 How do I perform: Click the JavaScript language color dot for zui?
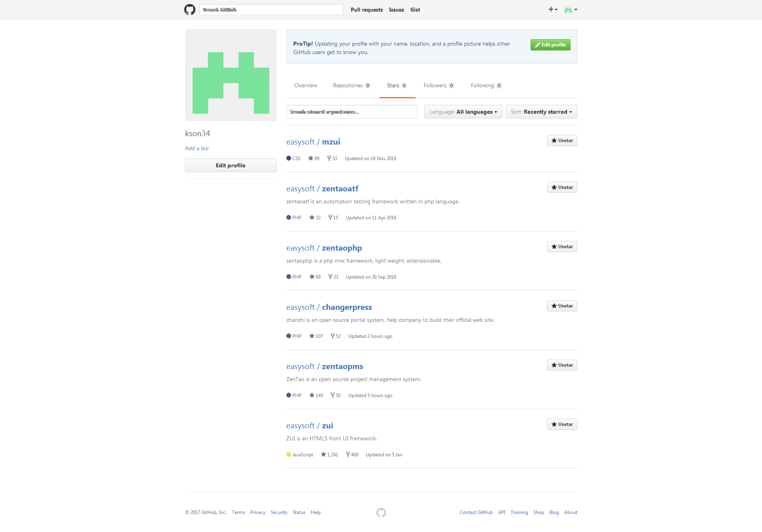coord(289,454)
